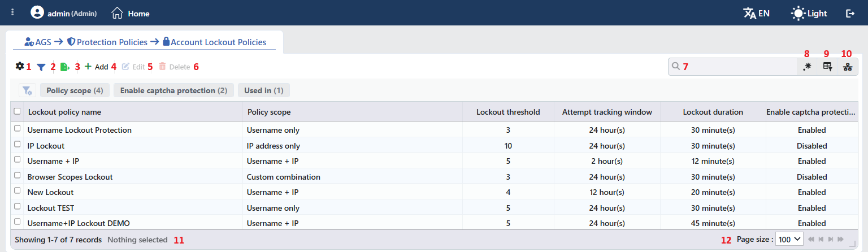The height and width of the screenshot is (252, 868).
Task: Open the Page size dropdown
Action: [789, 240]
